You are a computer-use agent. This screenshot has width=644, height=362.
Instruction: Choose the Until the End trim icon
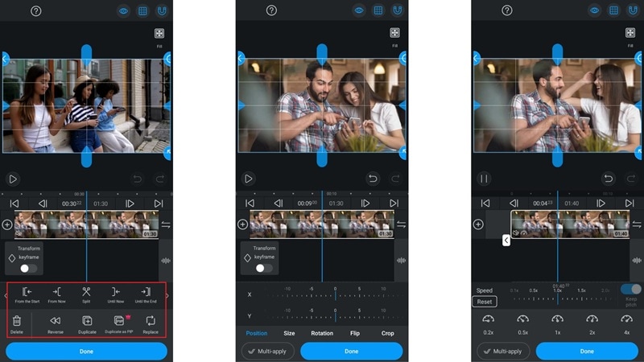pos(146,292)
